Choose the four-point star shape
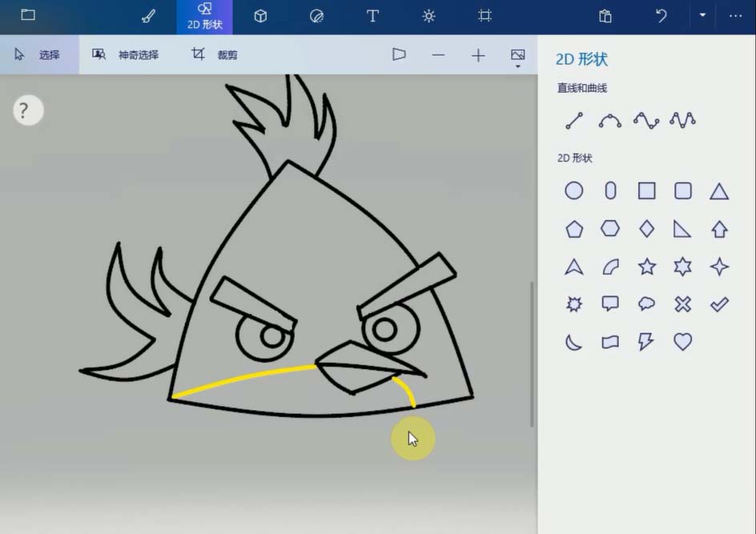 coord(719,267)
